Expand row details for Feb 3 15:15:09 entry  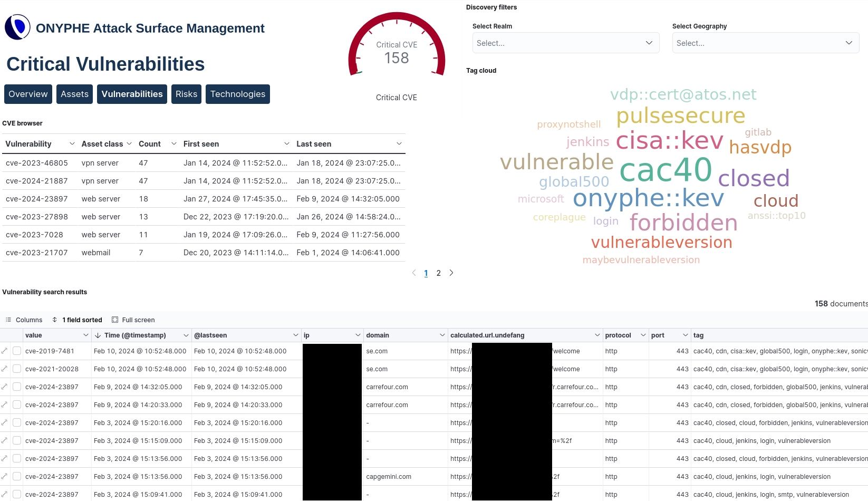[5, 440]
